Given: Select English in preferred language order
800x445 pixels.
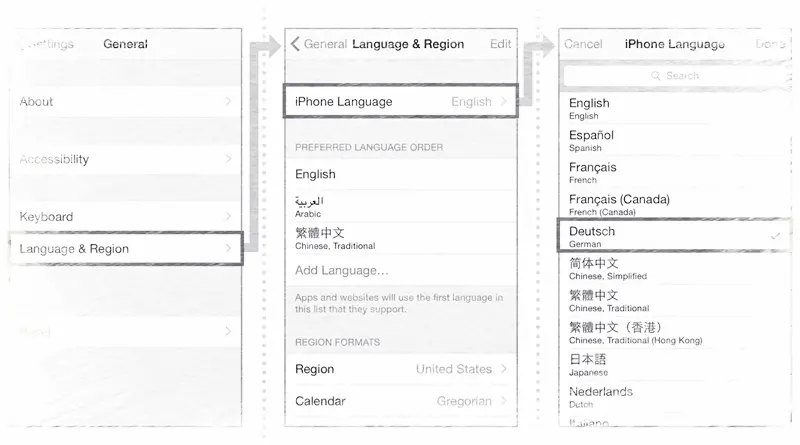Looking at the screenshot, I should [x=401, y=175].
